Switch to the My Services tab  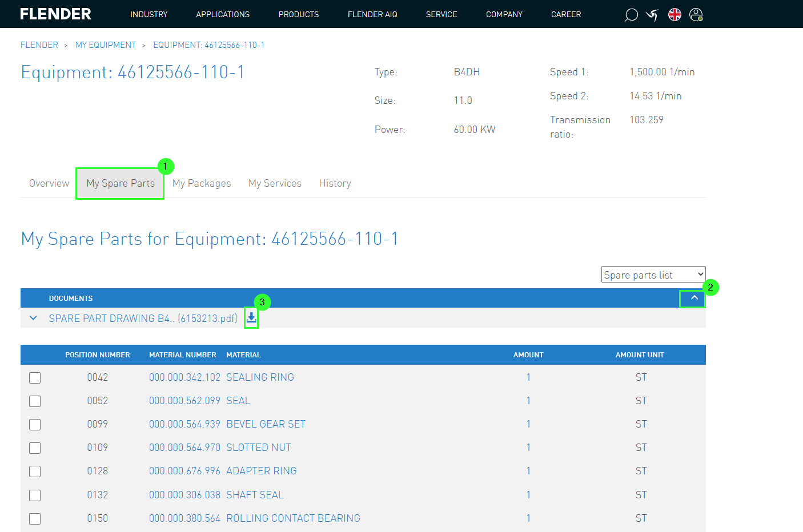(x=275, y=183)
